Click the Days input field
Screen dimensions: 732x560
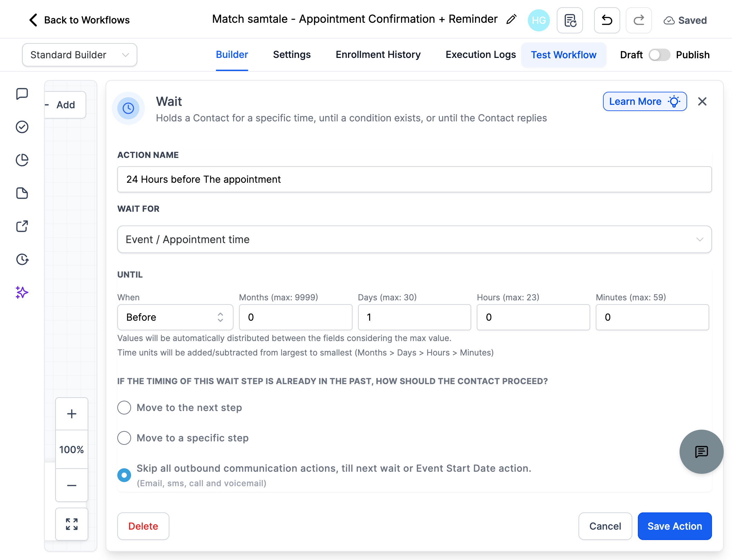(x=415, y=317)
